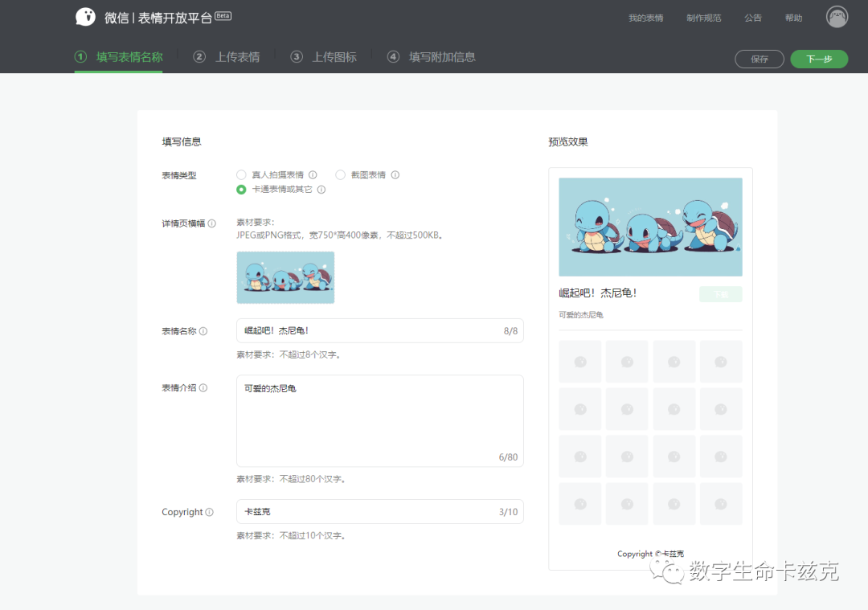Open 我的表情 in top navigation
The height and width of the screenshot is (610, 868).
pyautogui.click(x=645, y=18)
